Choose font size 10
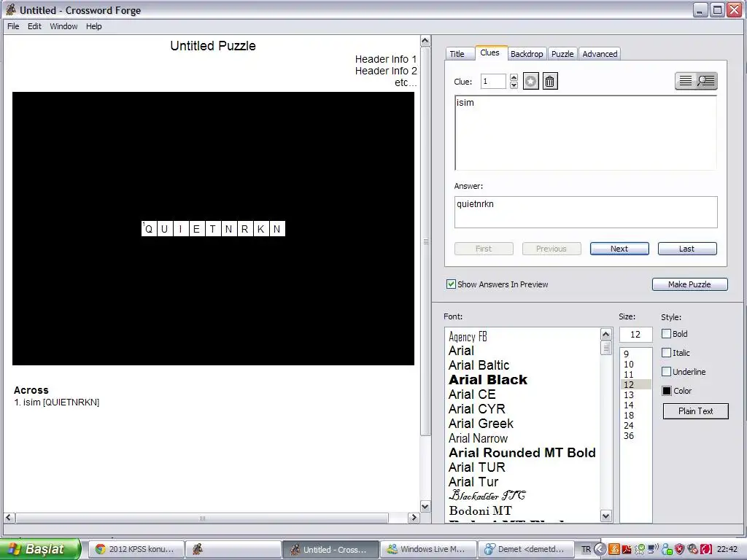 pos(629,365)
